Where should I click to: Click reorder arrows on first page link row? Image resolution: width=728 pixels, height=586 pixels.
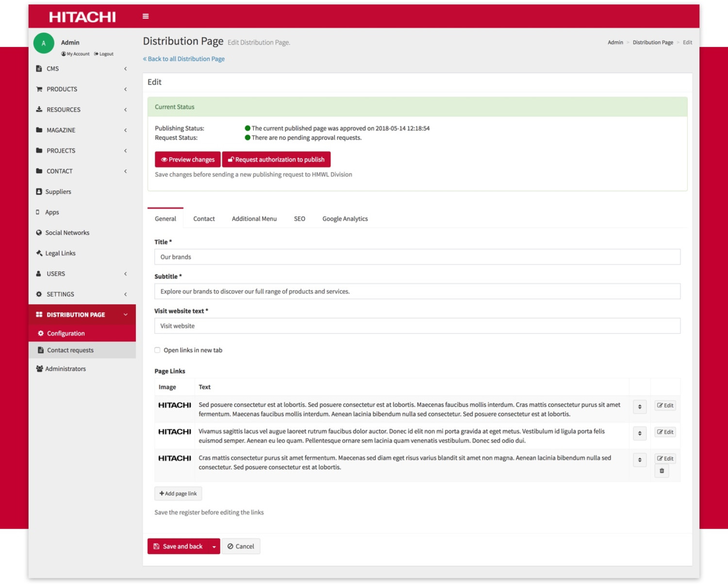coord(640,407)
